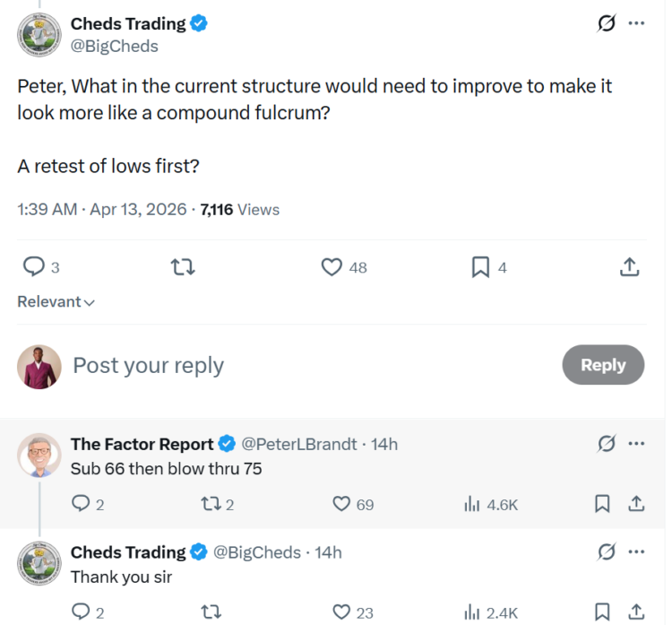Image resolution: width=672 pixels, height=625 pixels.
Task: Click Cheds Trading avatar on main post
Action: click(39, 35)
